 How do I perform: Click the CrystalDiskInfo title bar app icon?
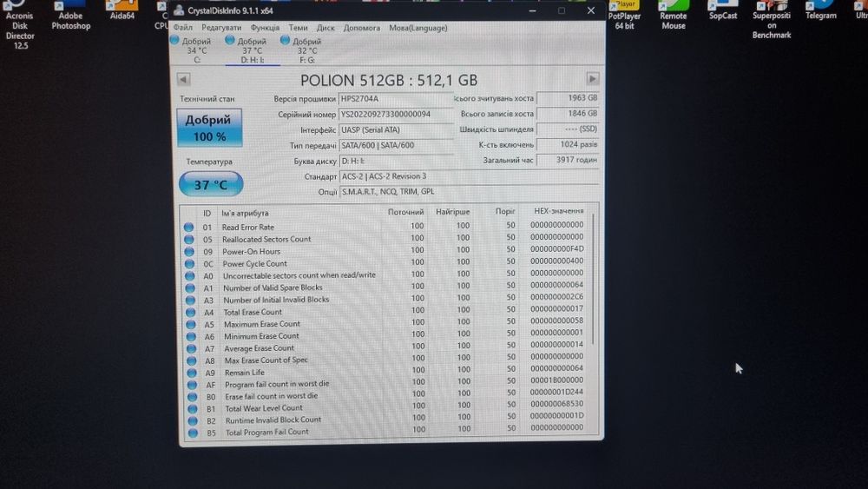click(179, 10)
